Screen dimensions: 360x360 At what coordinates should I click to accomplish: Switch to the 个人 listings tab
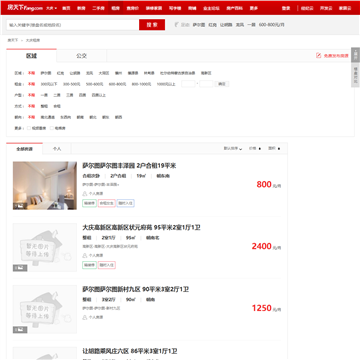[x=57, y=149]
